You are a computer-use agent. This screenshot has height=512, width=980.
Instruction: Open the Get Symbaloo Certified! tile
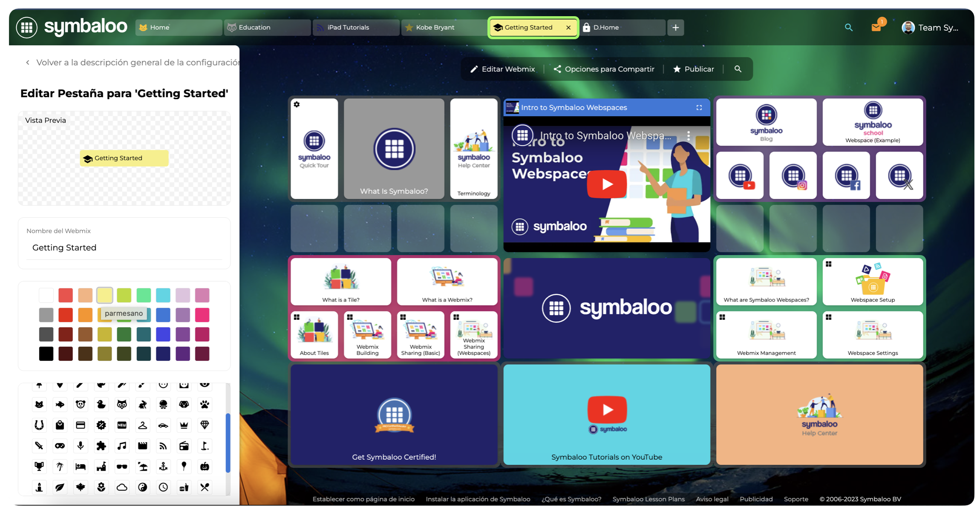click(394, 414)
